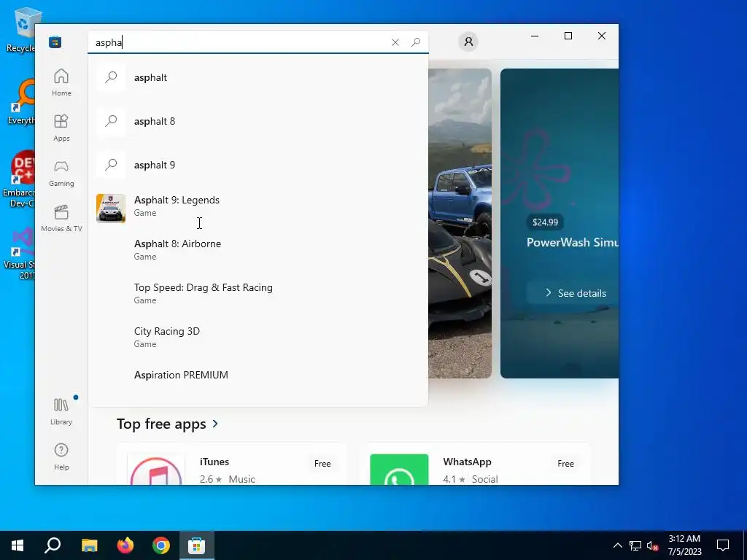This screenshot has width=747, height=560.
Task: Expand Top free apps via its chevron
Action: pos(215,424)
